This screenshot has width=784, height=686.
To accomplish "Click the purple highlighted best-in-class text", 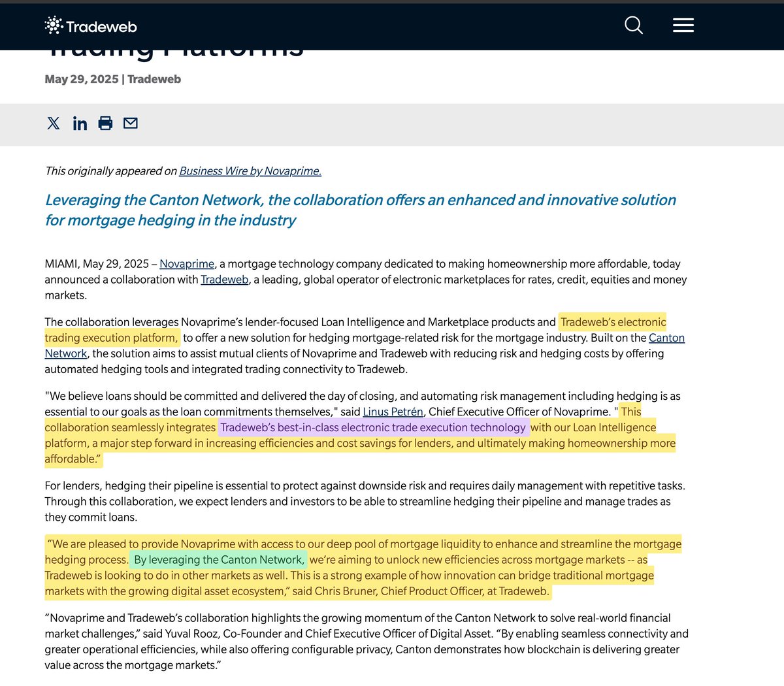I will [372, 428].
